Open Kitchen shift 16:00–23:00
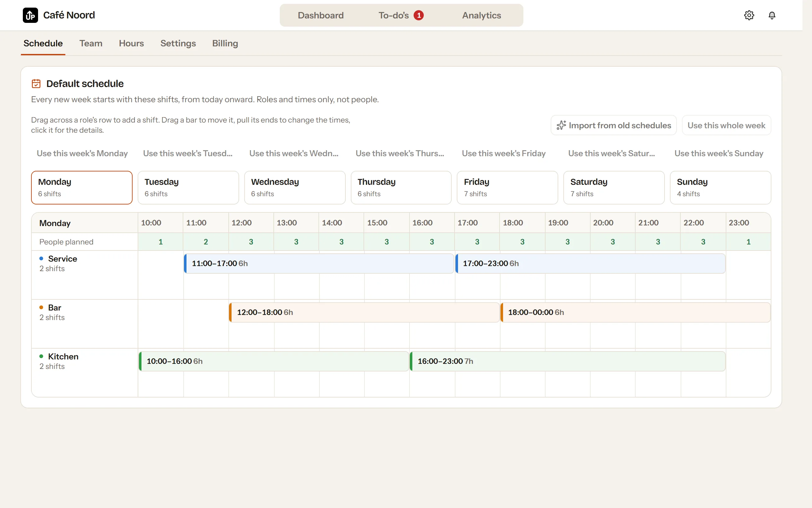 point(568,361)
